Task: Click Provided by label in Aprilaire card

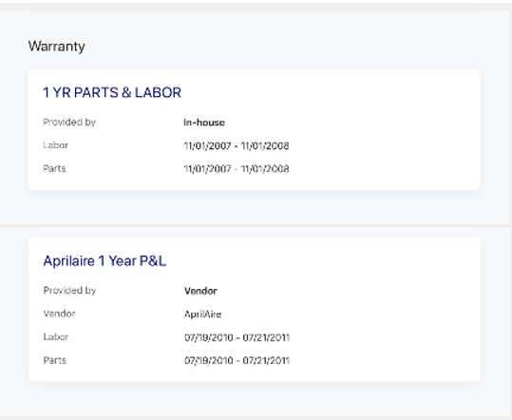Action: 69,291
